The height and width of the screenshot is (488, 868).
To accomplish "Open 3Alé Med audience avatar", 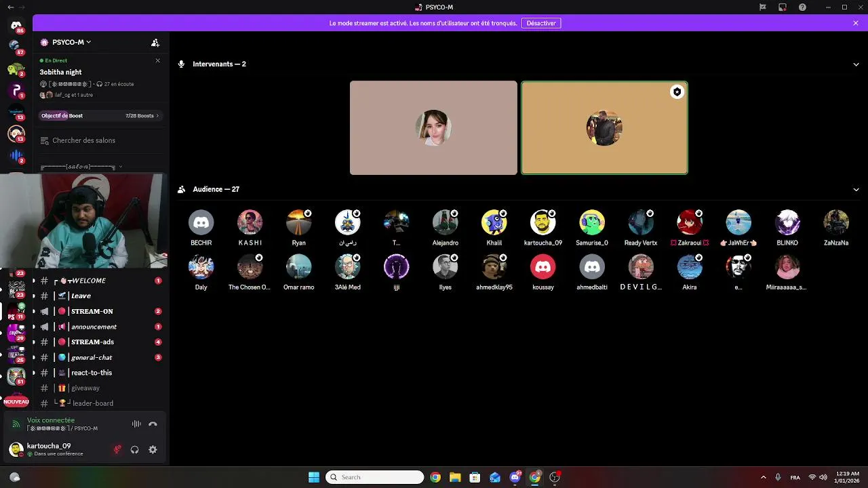I will coord(347,267).
